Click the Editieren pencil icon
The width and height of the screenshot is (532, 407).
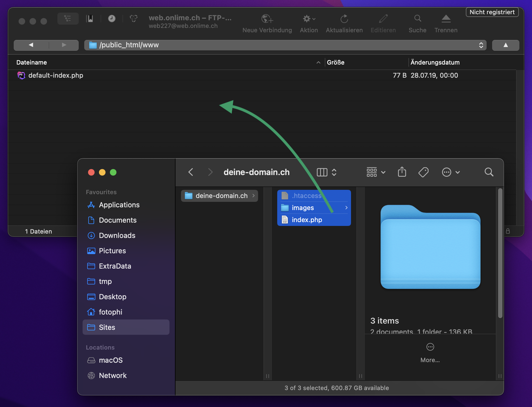[383, 19]
